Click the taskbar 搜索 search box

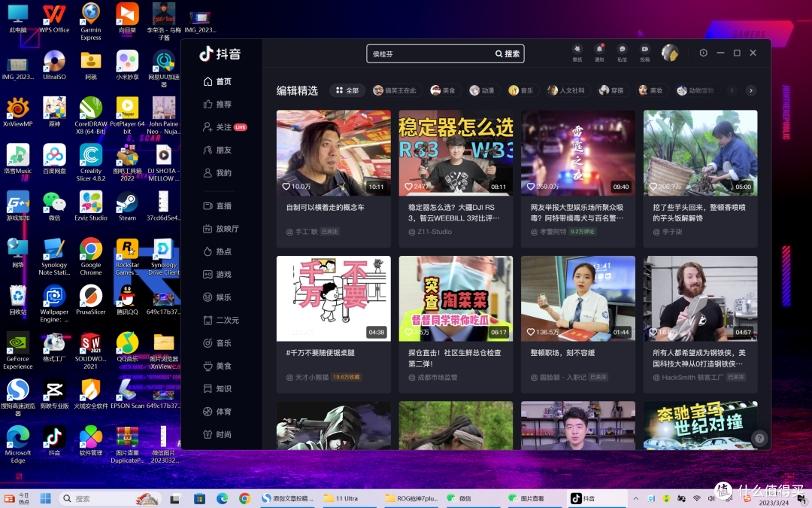coord(110,499)
